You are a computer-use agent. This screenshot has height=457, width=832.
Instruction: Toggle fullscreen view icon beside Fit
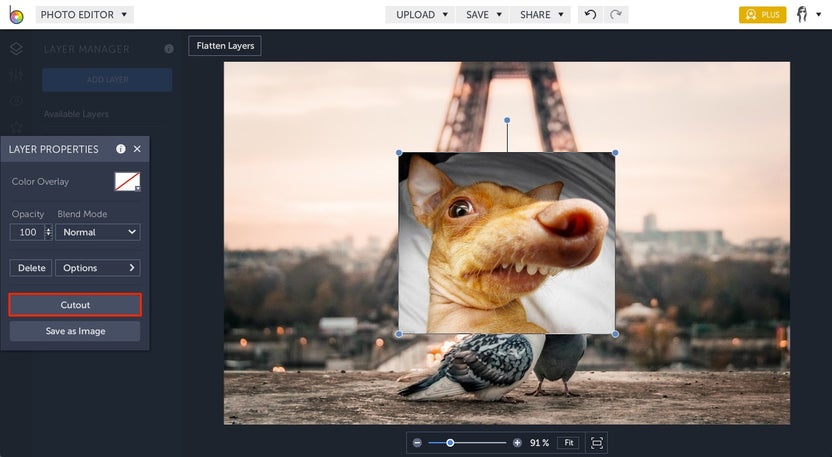pyautogui.click(x=597, y=442)
